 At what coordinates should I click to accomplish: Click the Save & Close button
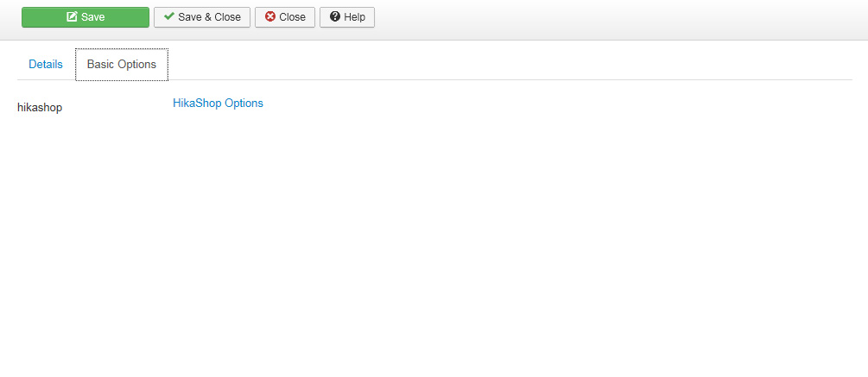[202, 17]
